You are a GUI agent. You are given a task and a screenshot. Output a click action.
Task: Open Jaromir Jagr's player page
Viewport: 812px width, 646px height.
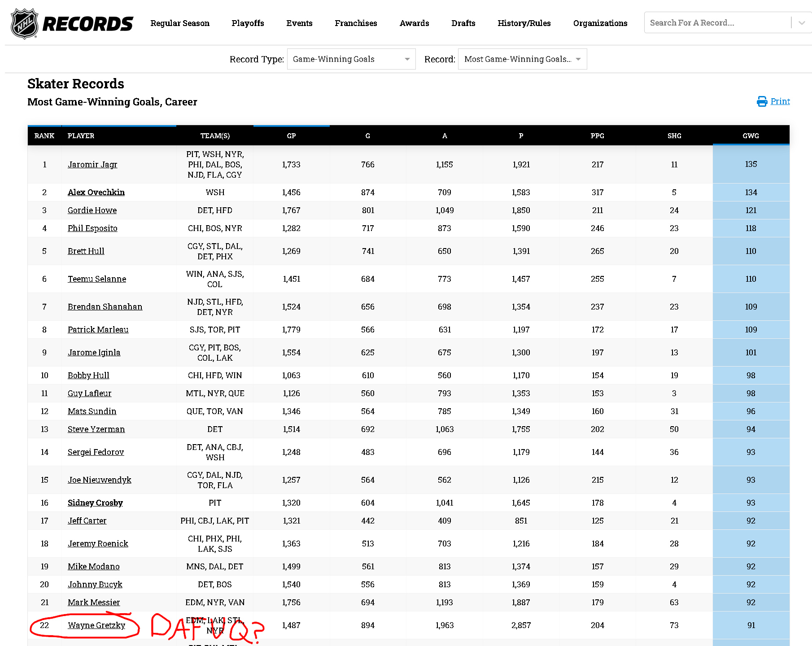point(92,165)
